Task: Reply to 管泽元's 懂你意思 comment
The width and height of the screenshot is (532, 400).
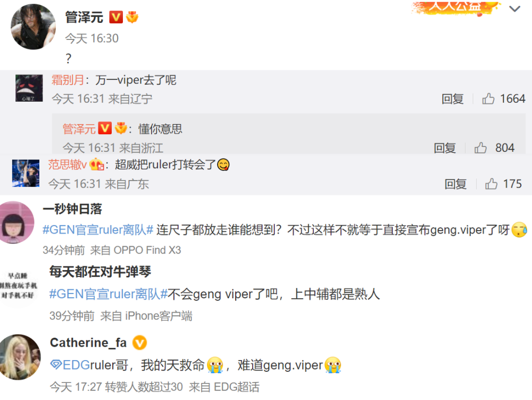Action: [x=444, y=148]
